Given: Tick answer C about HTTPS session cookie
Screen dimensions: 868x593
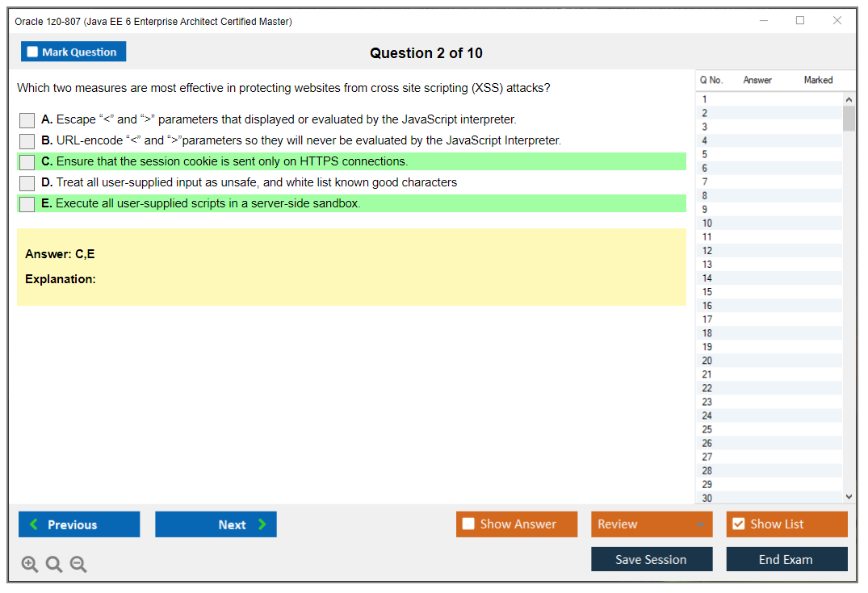Looking at the screenshot, I should coord(27,162).
